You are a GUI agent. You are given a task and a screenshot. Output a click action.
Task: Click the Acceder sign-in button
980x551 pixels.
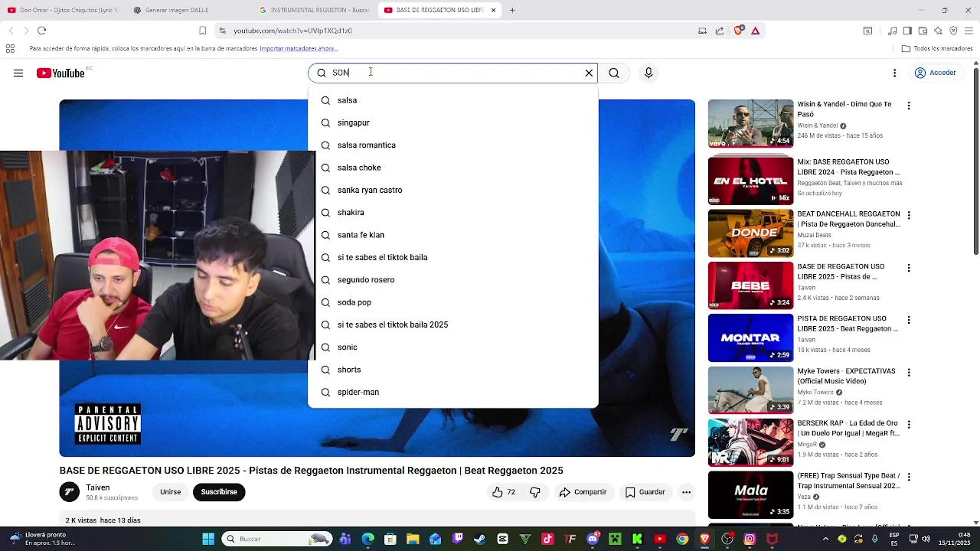click(x=935, y=73)
